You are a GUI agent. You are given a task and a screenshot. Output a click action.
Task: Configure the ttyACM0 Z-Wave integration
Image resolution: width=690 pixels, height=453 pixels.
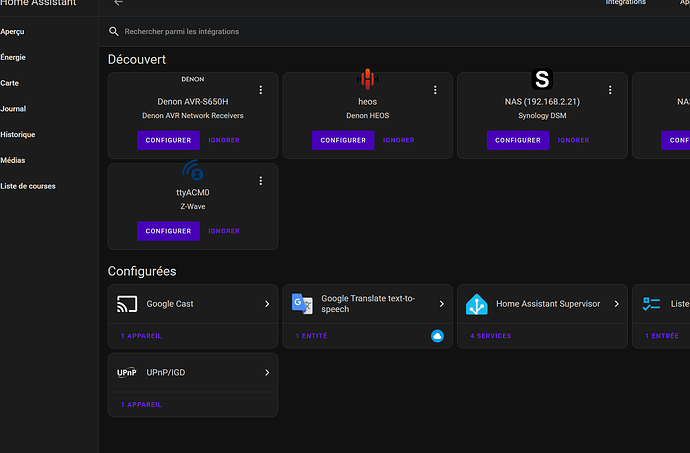click(169, 231)
